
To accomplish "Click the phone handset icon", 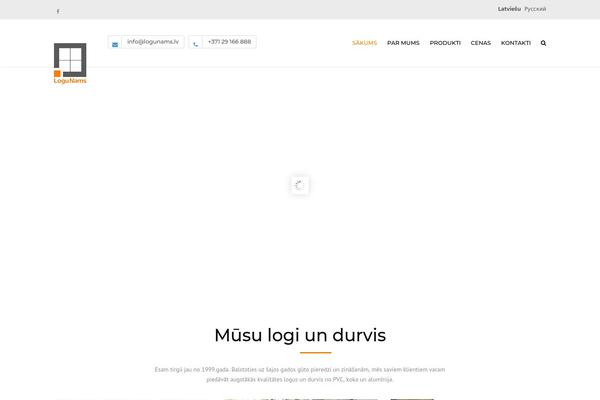I will click(196, 44).
